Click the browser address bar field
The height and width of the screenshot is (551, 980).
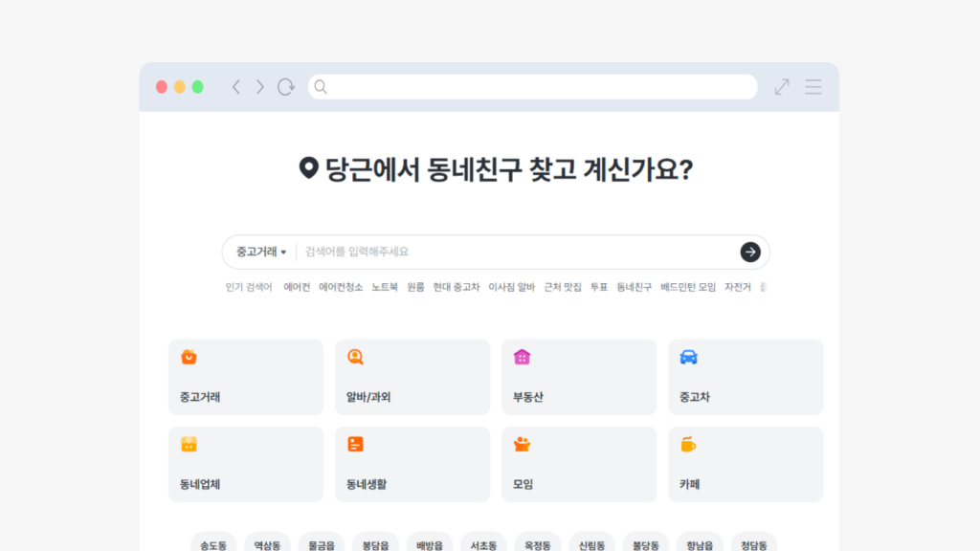tap(532, 87)
